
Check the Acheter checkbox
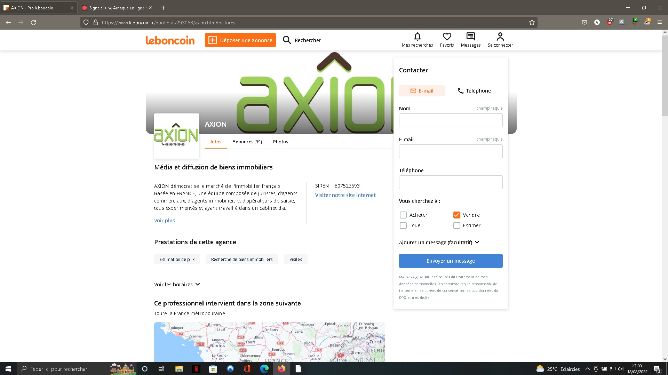click(x=403, y=215)
